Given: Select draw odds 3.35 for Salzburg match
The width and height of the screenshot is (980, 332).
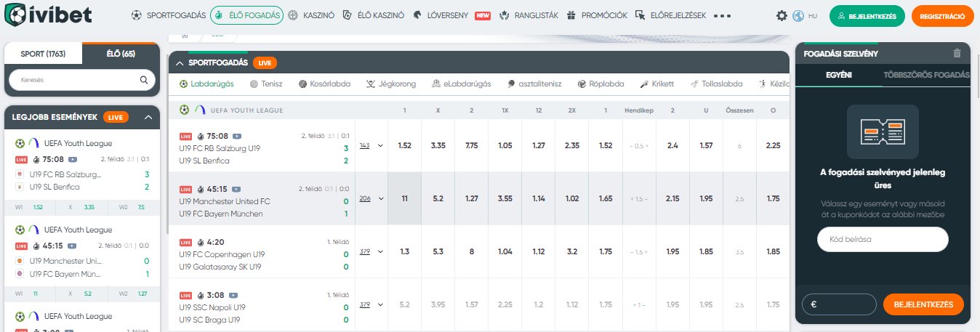Looking at the screenshot, I should (438, 145).
